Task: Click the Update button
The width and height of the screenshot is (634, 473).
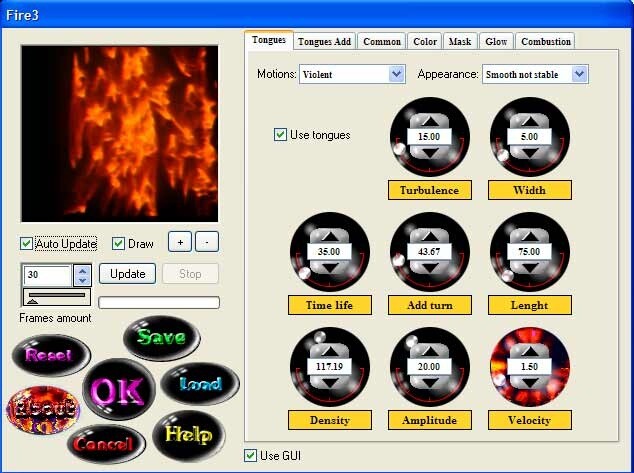Action: 127,274
